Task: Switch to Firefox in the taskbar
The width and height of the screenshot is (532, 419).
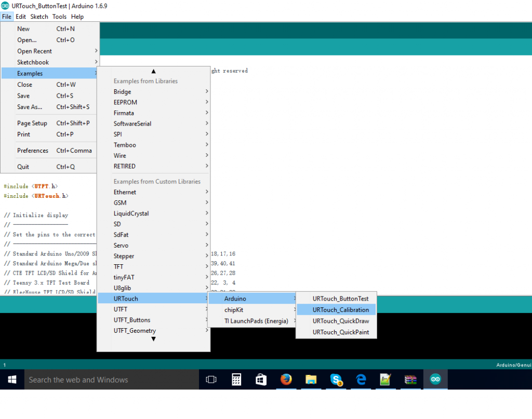Action: (286, 380)
